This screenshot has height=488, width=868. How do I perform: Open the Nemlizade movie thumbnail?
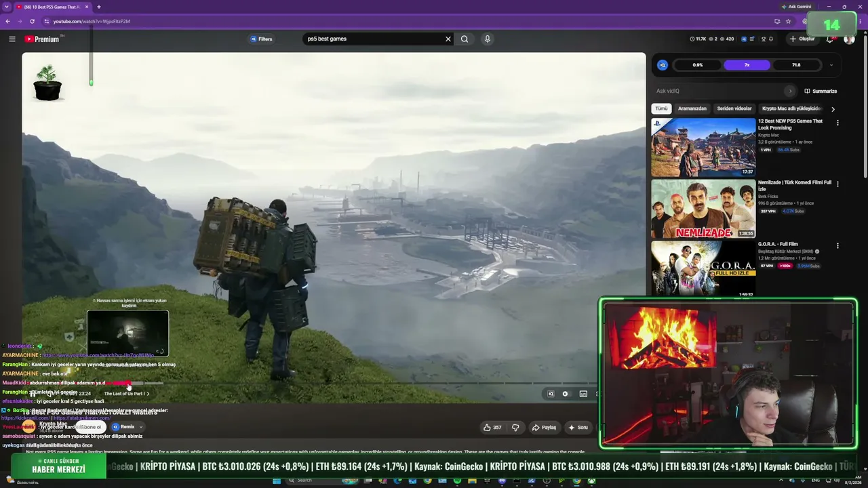tap(703, 209)
